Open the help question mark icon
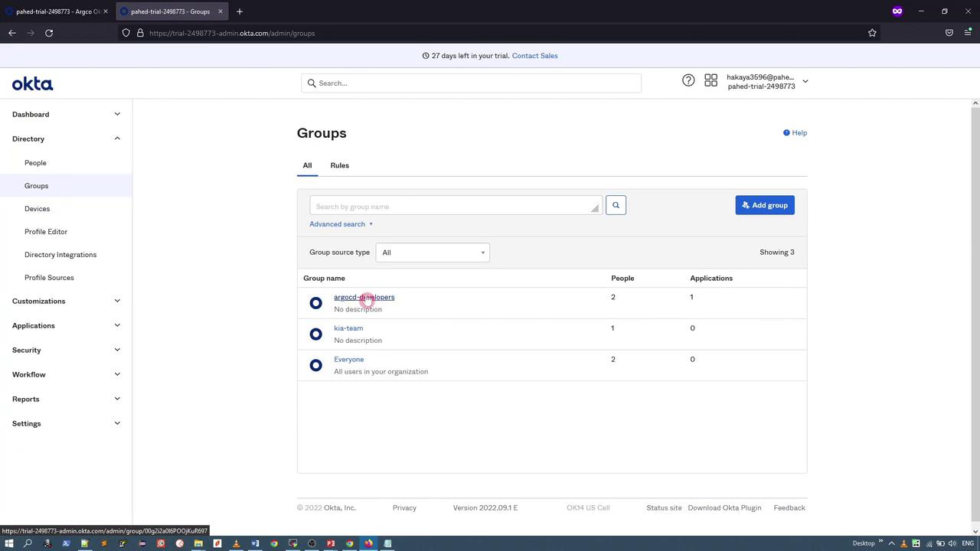 click(688, 80)
